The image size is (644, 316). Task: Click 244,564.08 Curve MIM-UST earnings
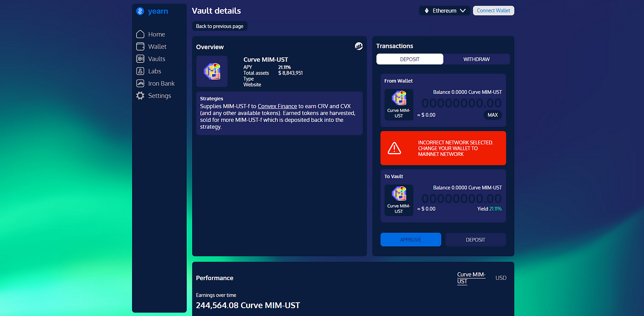point(248,305)
